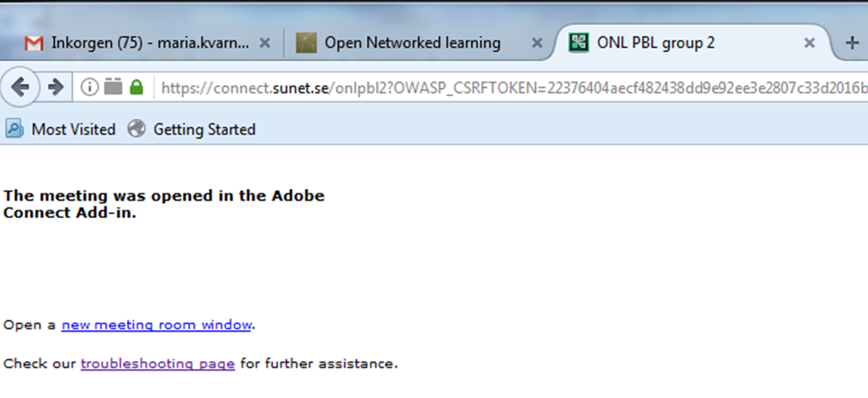
Task: Open the Most Visited bookmarks icon
Action: click(x=14, y=129)
